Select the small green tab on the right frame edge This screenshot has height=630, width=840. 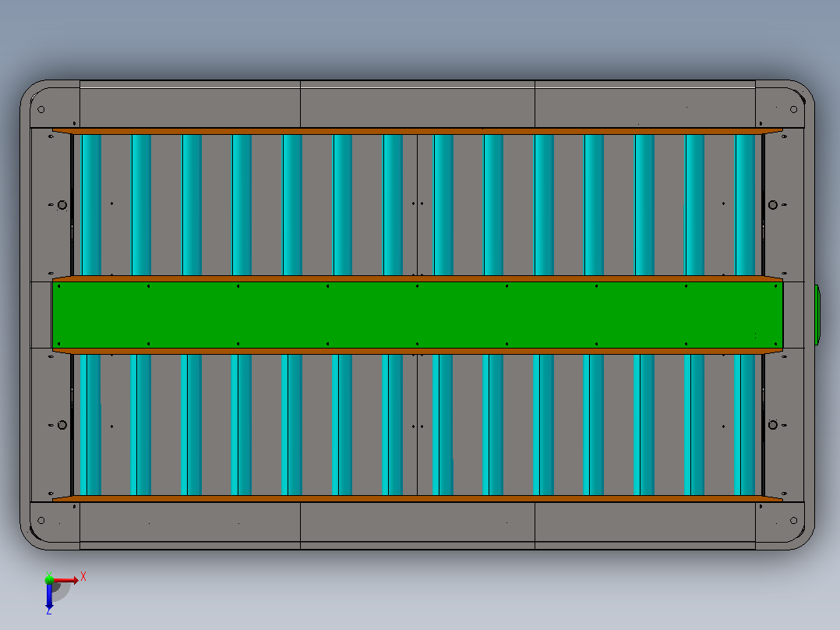pos(817,315)
